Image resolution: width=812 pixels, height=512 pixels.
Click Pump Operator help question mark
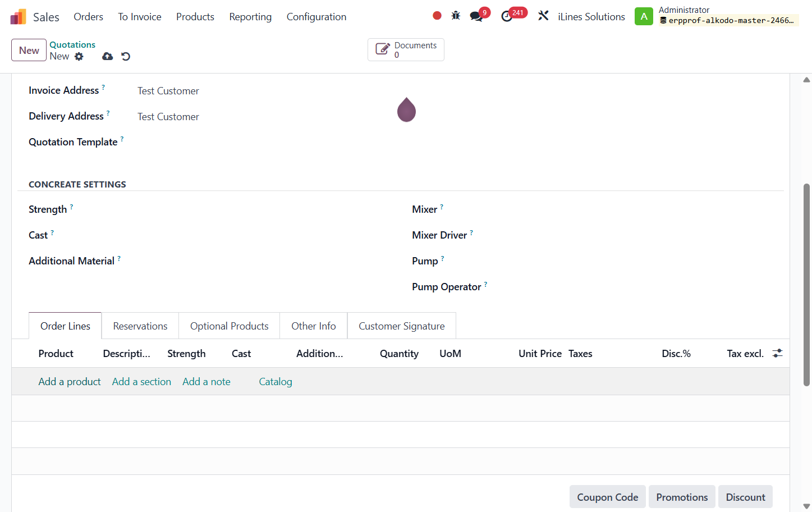485,284
